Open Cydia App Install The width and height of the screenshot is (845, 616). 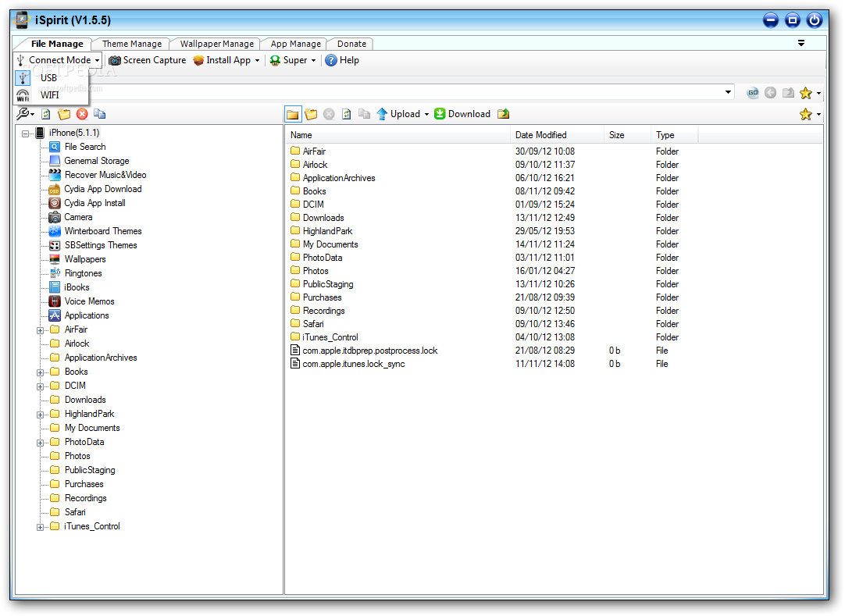pyautogui.click(x=94, y=203)
